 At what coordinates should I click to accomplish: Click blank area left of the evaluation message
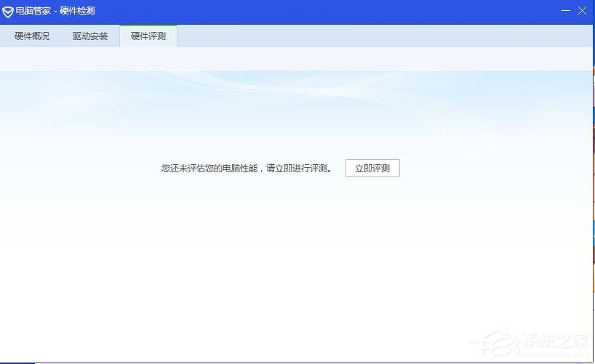(x=80, y=169)
